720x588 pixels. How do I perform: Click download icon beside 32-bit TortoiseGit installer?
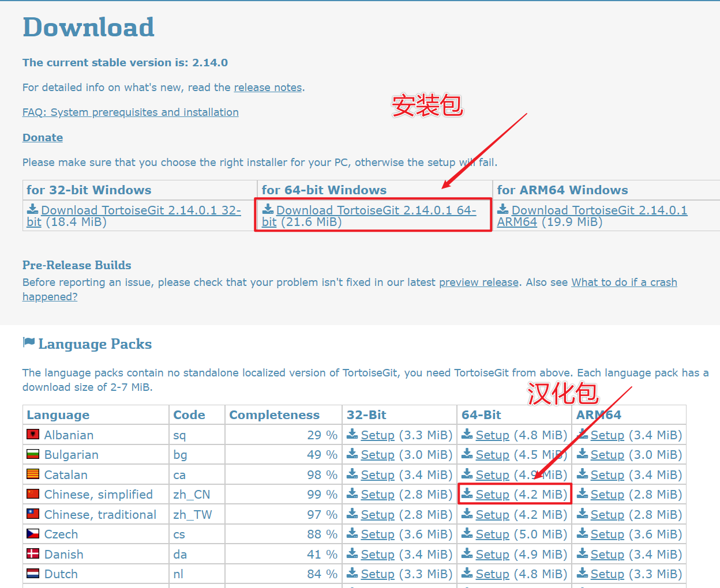tap(32, 209)
